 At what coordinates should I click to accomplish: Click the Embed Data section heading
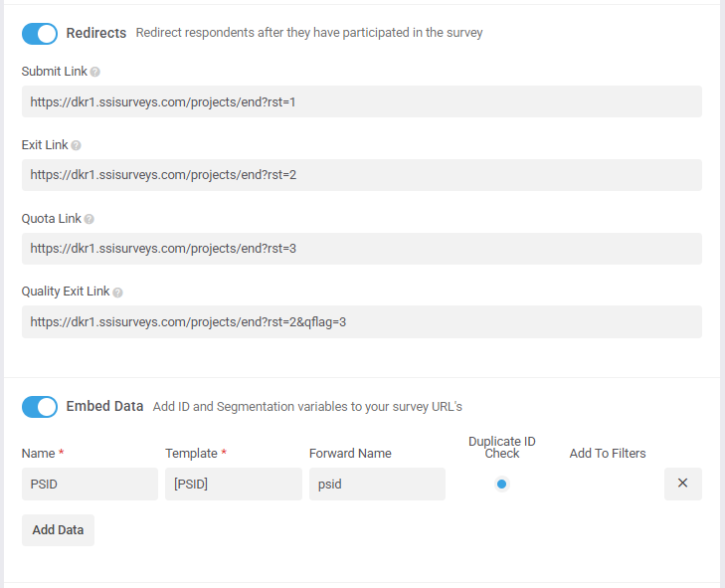pos(104,406)
